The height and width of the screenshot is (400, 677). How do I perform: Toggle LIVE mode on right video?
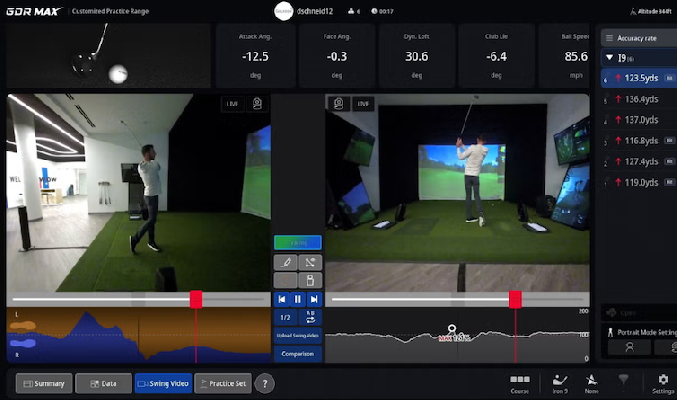pos(363,104)
